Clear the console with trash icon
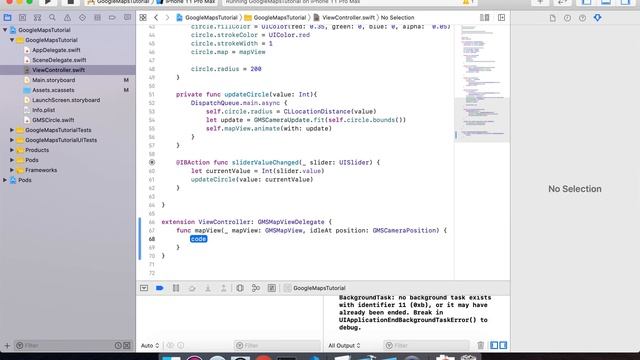The image size is (640, 360). tap(480, 345)
